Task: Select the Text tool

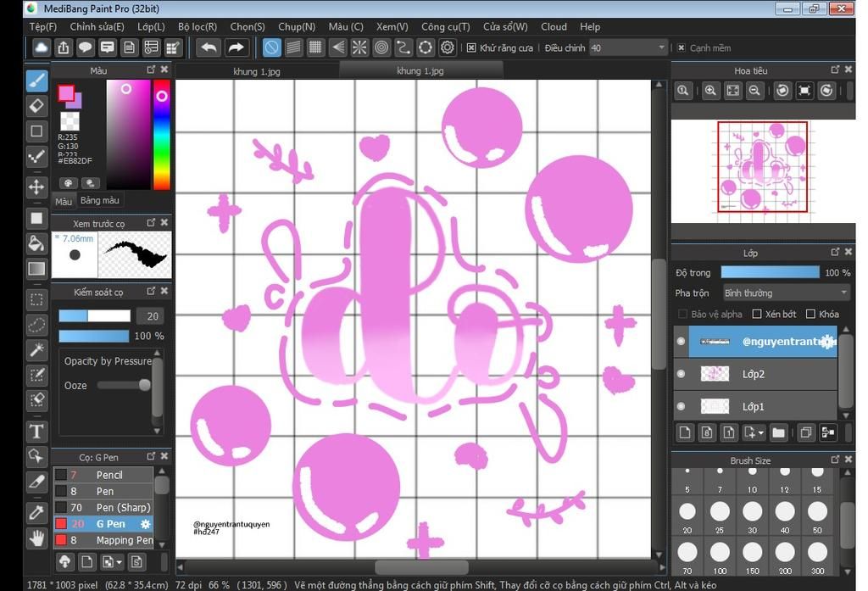Action: coord(36,431)
